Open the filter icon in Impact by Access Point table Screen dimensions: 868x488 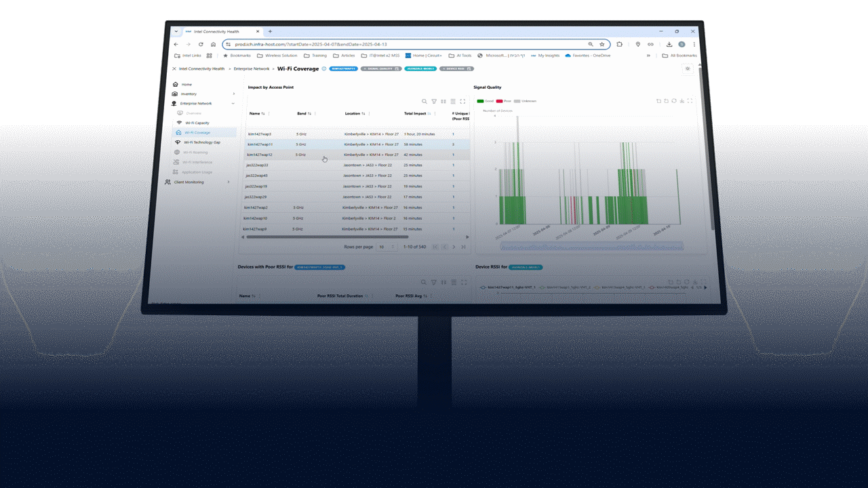pos(434,102)
